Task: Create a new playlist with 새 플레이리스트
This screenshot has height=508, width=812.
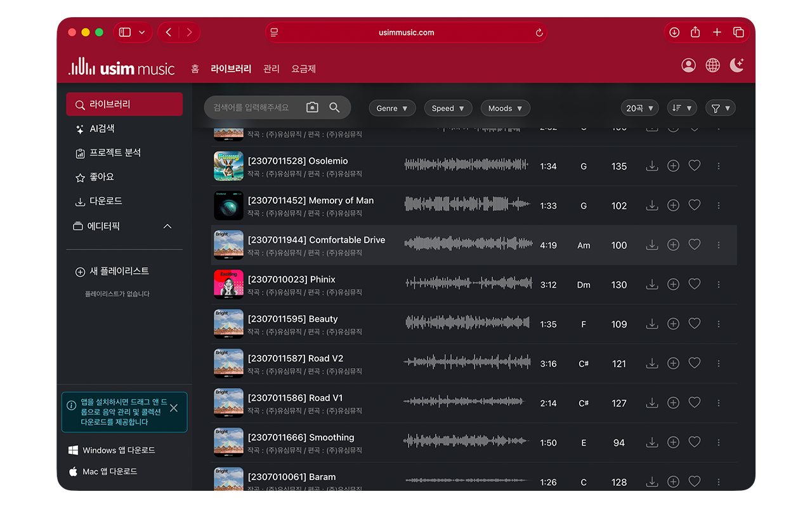Action: pyautogui.click(x=119, y=271)
